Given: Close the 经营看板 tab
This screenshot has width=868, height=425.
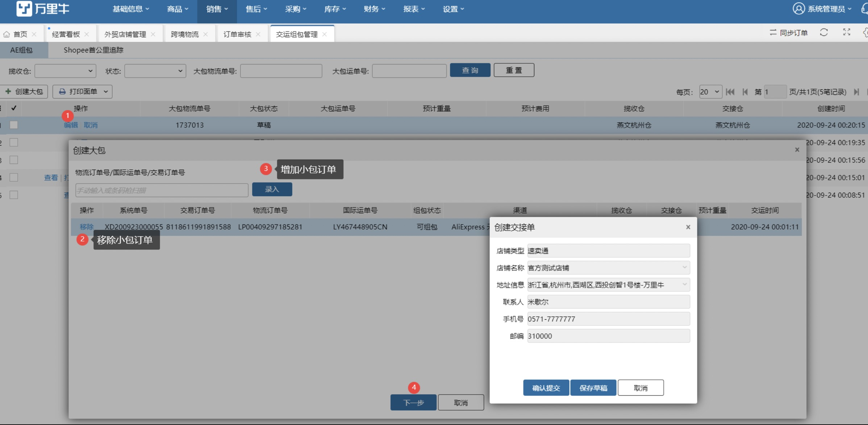Looking at the screenshot, I should click(x=87, y=34).
